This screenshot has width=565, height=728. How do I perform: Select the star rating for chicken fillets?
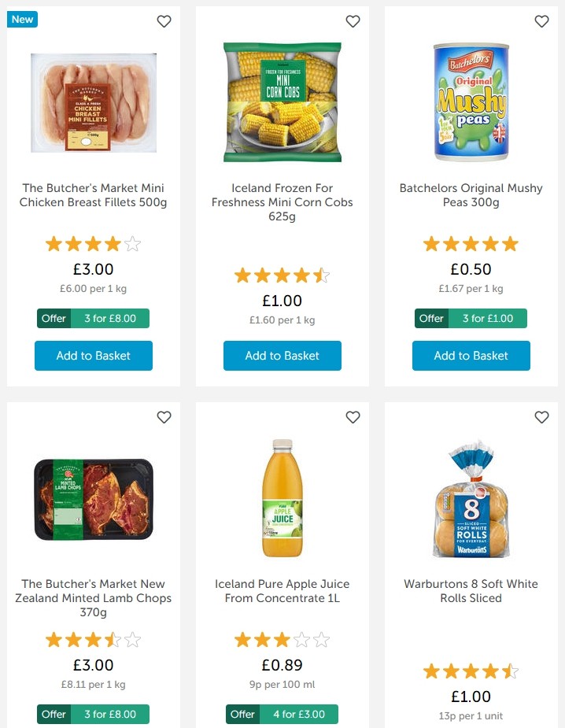tap(93, 244)
